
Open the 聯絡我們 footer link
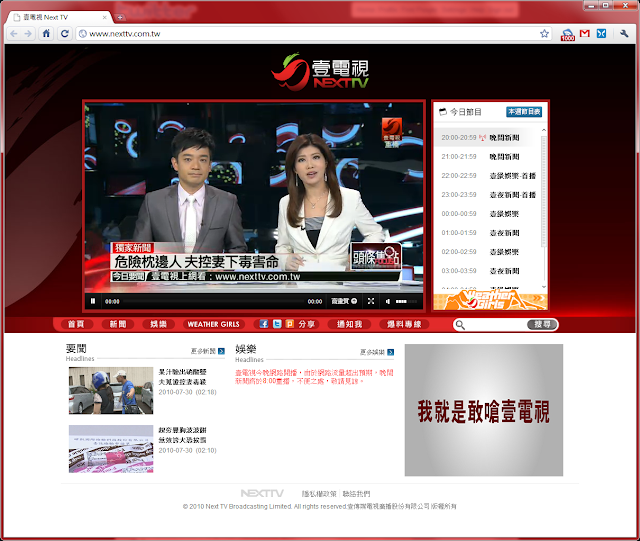click(356, 494)
